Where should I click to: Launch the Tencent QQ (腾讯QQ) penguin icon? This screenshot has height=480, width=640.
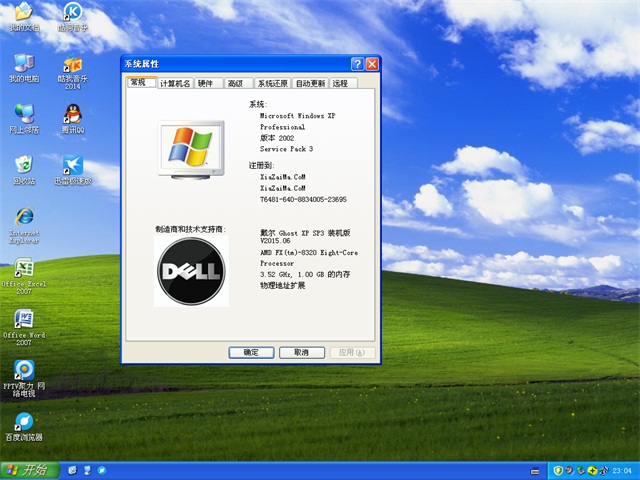click(72, 114)
